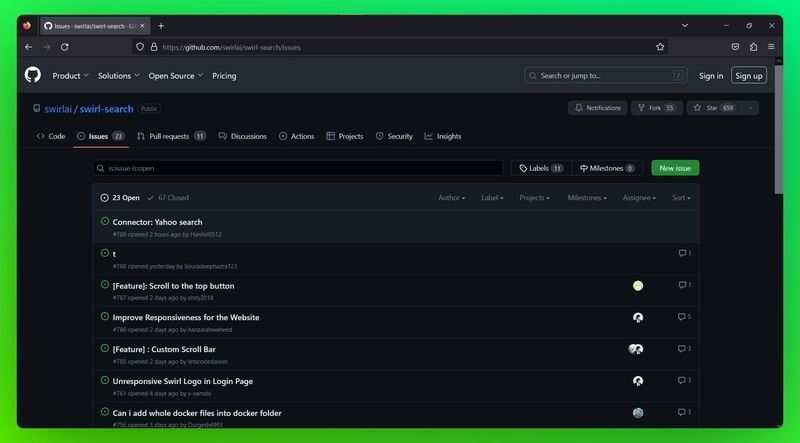Expand the Product navigation menu
The width and height of the screenshot is (800, 443).
click(70, 76)
